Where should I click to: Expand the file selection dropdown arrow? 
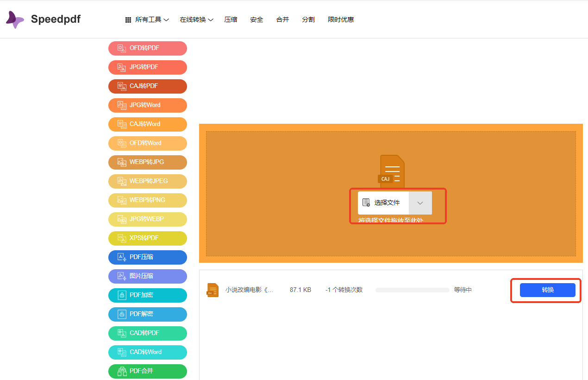point(420,203)
